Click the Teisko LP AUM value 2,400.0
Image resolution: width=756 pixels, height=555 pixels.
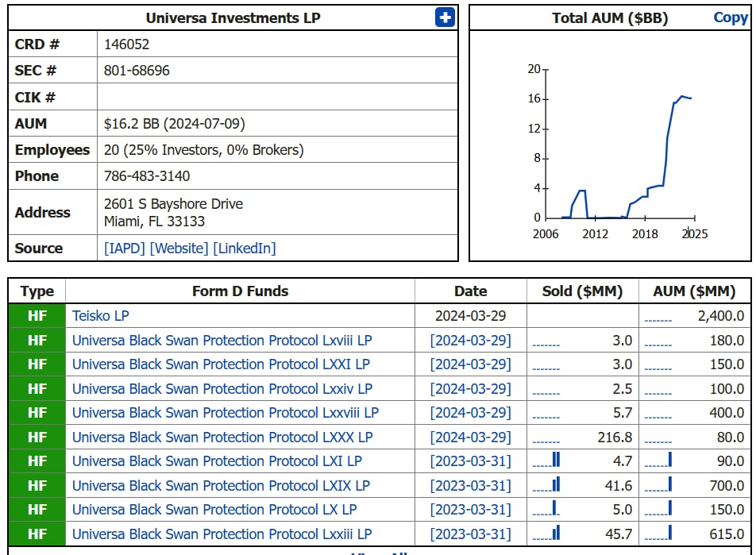pos(721,316)
